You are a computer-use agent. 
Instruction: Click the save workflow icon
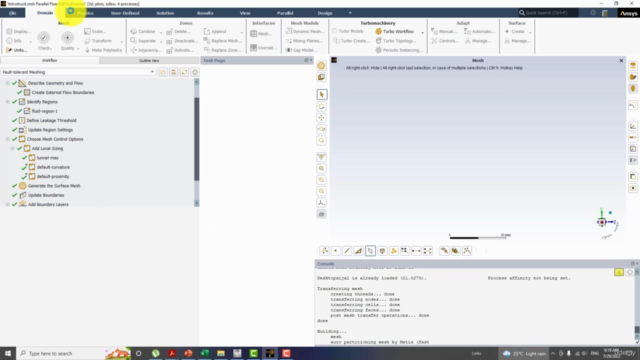(x=174, y=72)
